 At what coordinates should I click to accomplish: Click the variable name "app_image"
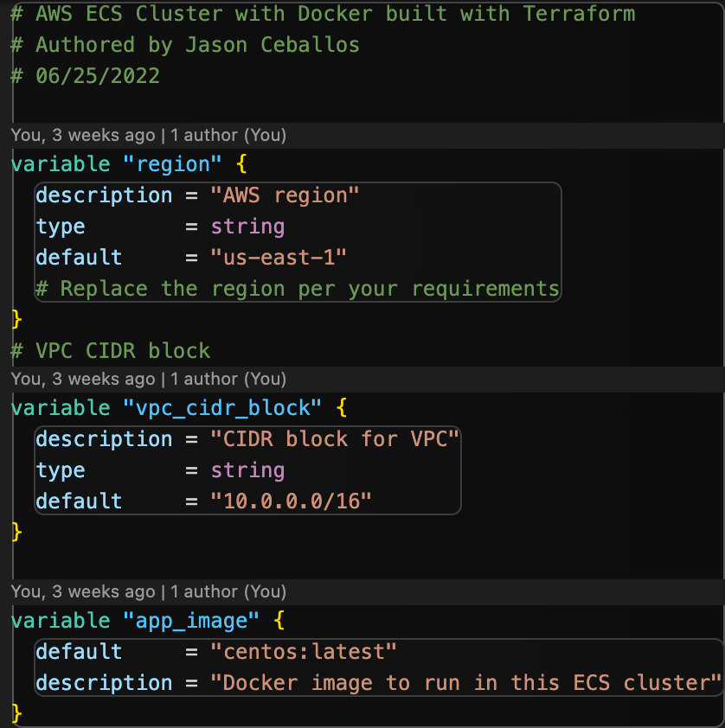pyautogui.click(x=191, y=620)
